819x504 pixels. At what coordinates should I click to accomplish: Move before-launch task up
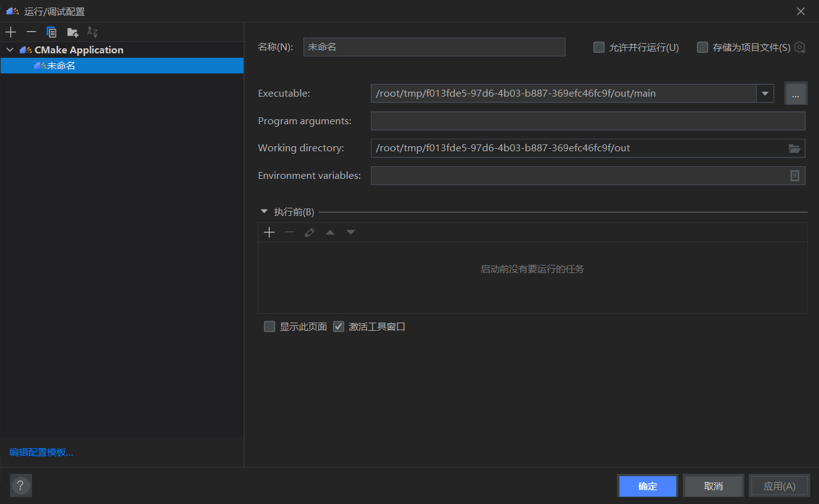click(x=330, y=232)
